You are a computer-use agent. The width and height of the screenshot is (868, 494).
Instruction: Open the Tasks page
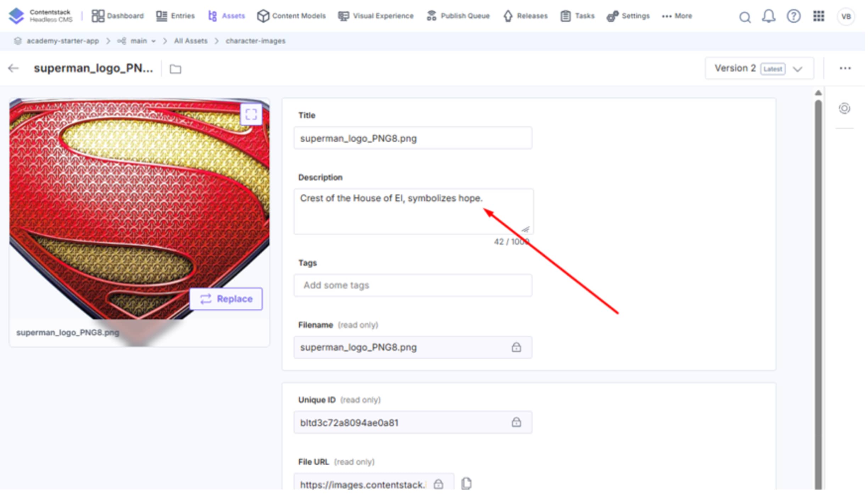pyautogui.click(x=578, y=16)
